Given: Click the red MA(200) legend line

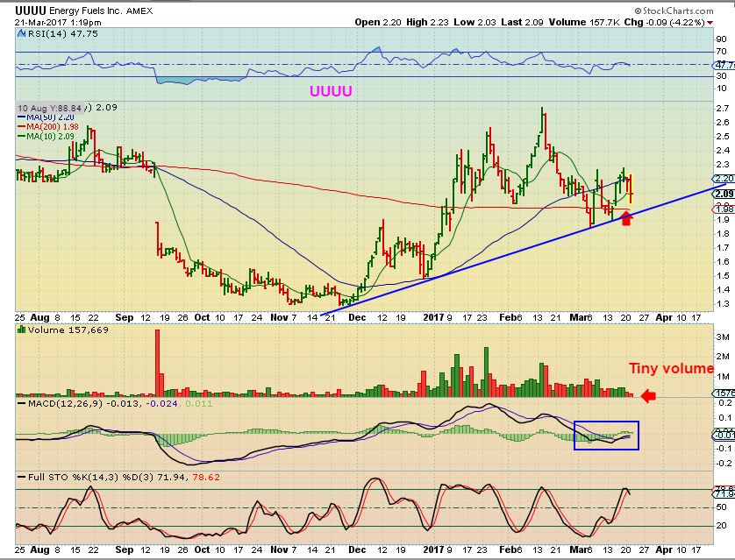Looking at the screenshot, I should coord(22,127).
